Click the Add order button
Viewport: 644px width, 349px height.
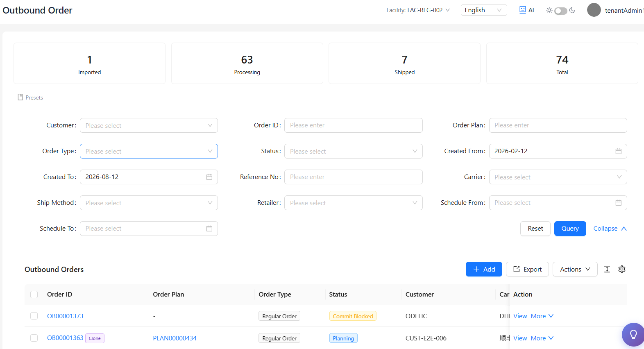point(484,269)
